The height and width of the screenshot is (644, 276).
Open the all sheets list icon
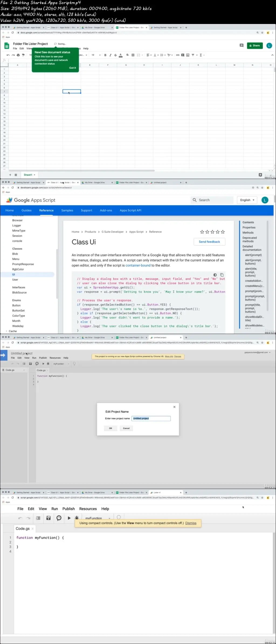coord(16,175)
